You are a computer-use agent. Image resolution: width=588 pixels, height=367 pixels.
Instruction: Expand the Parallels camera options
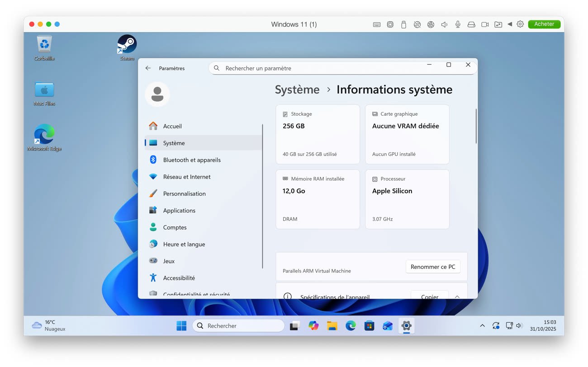point(485,24)
